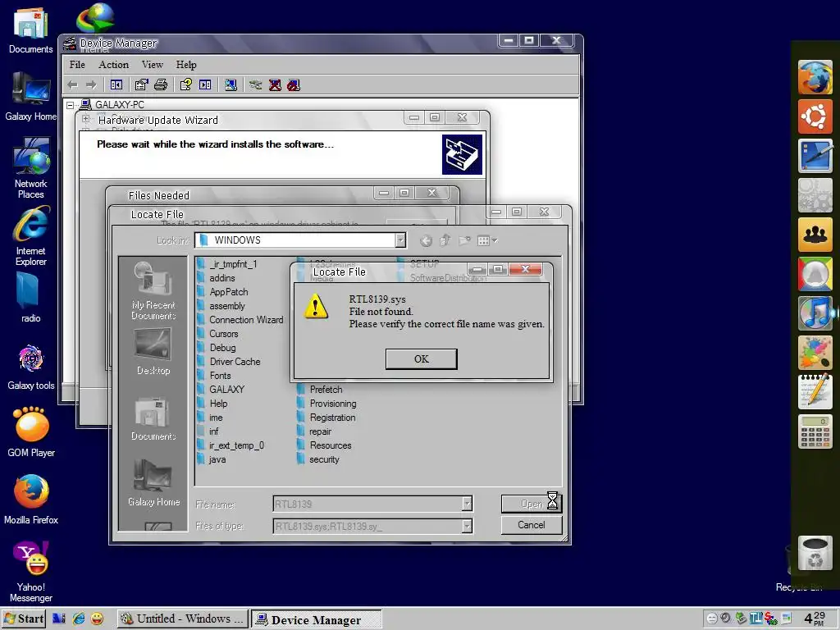This screenshot has width=840, height=630.
Task: Open the Look in WINDOWS dropdown
Action: (400, 240)
